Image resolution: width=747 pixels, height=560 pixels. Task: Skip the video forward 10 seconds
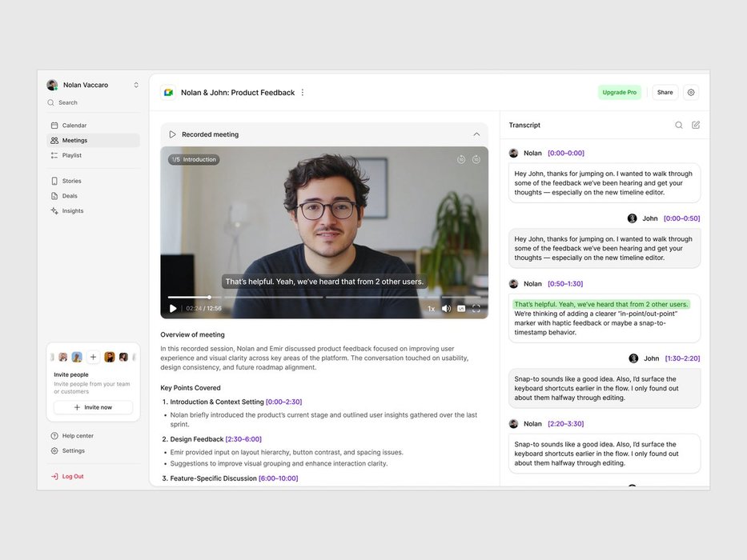[476, 159]
